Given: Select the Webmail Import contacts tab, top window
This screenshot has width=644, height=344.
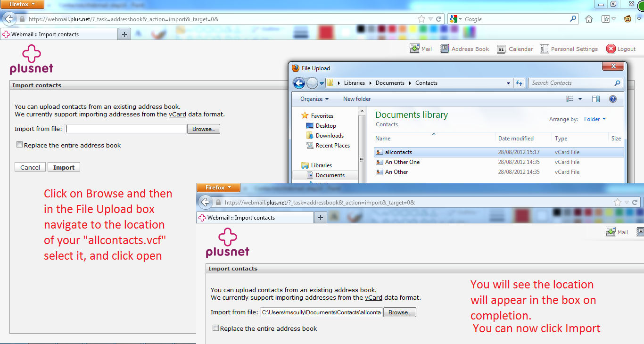Looking at the screenshot, I should [x=59, y=34].
